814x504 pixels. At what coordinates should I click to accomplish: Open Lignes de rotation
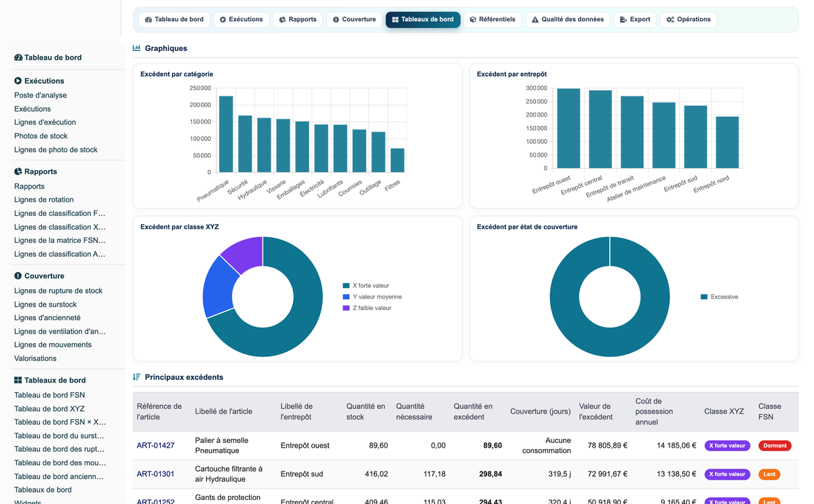44,200
